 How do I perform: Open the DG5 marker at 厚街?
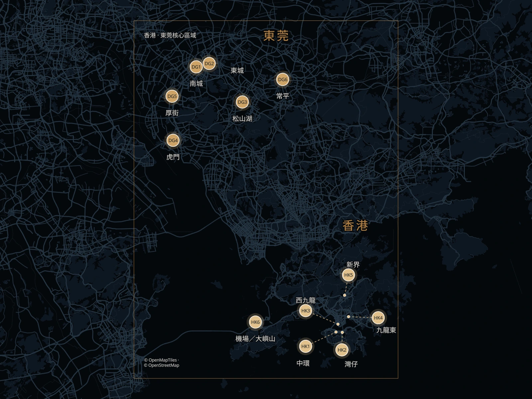pos(172,96)
